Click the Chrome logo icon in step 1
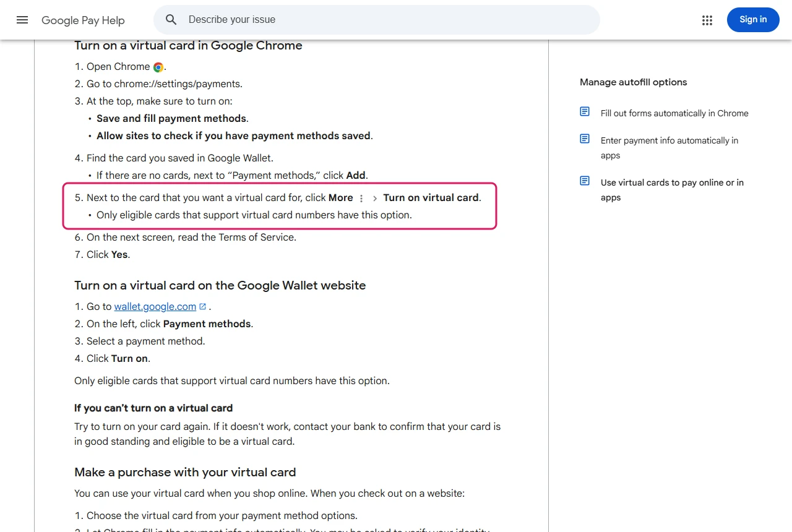Image resolution: width=792 pixels, height=532 pixels. coord(158,67)
